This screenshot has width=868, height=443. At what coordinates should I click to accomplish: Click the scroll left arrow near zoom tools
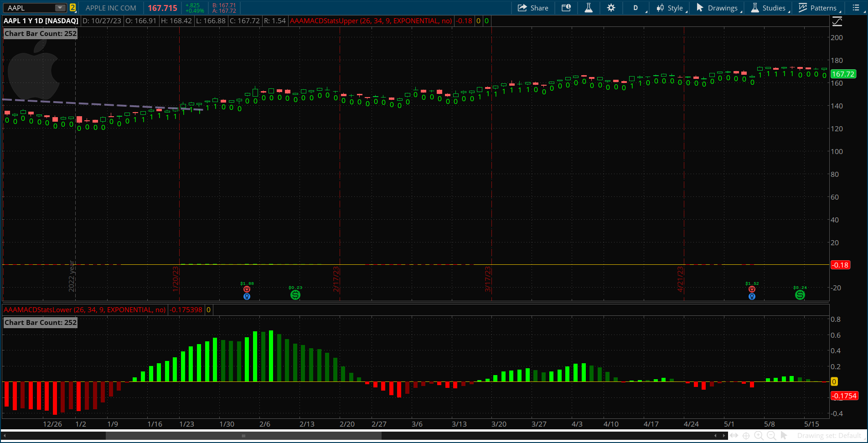point(716,436)
